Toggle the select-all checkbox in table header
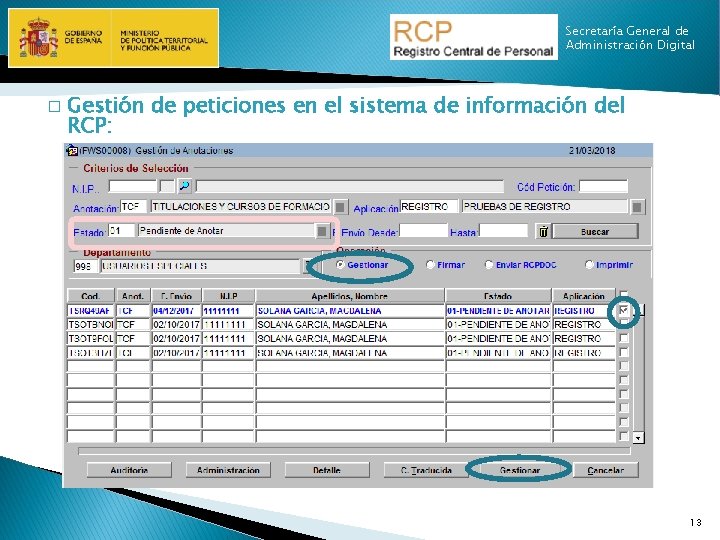The height and width of the screenshot is (540, 720). click(624, 294)
